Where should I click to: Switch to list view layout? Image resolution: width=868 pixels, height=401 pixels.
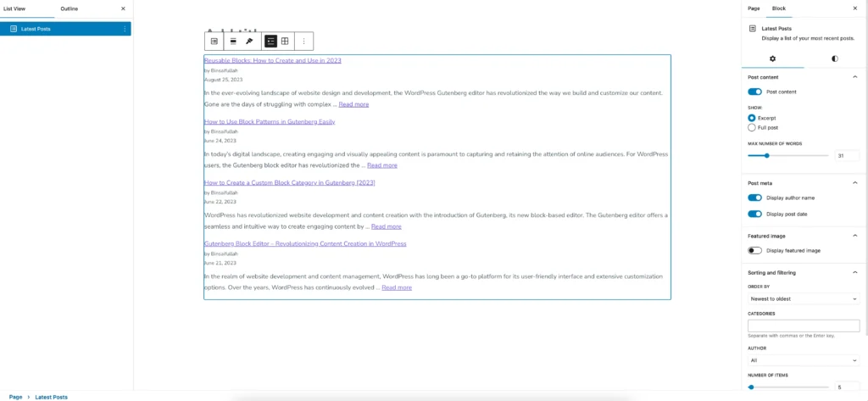pos(270,41)
